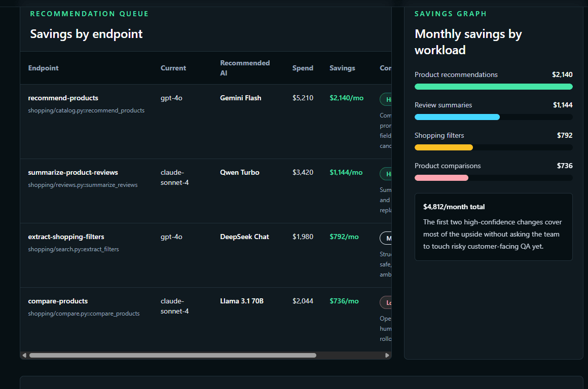Click the Monthly savings by workload heading
588x389 pixels.
[468, 42]
